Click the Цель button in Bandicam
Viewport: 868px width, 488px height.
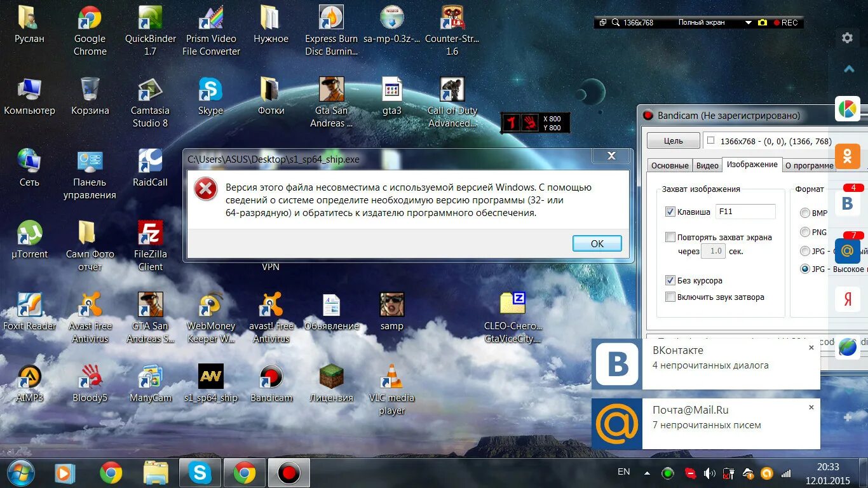tap(674, 141)
